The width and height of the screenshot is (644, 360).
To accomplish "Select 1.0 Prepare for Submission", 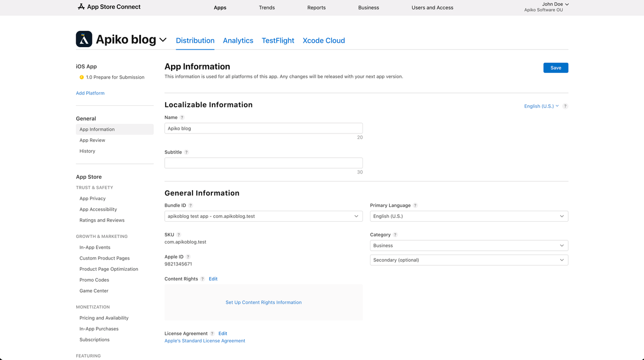I will [115, 77].
